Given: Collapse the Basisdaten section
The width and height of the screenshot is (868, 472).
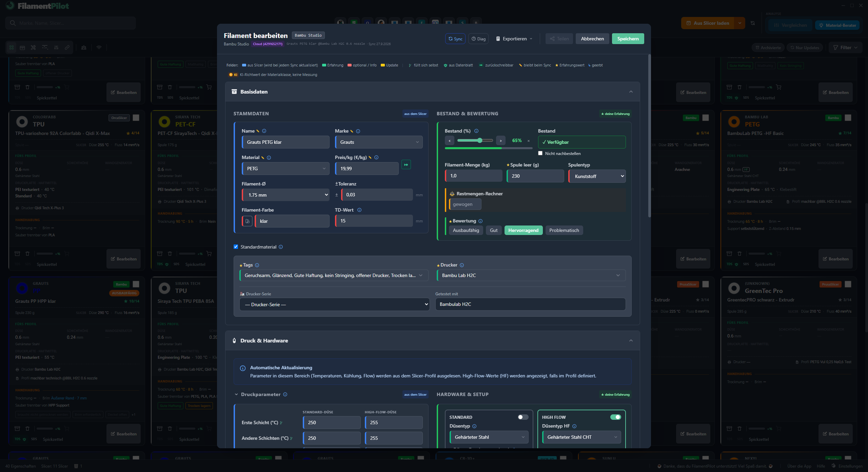Looking at the screenshot, I should click(x=631, y=92).
